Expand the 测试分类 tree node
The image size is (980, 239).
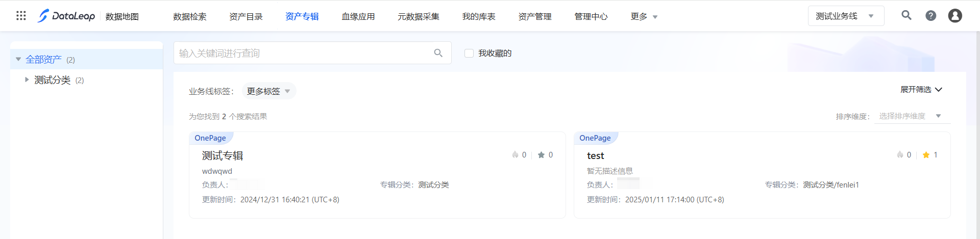point(27,79)
